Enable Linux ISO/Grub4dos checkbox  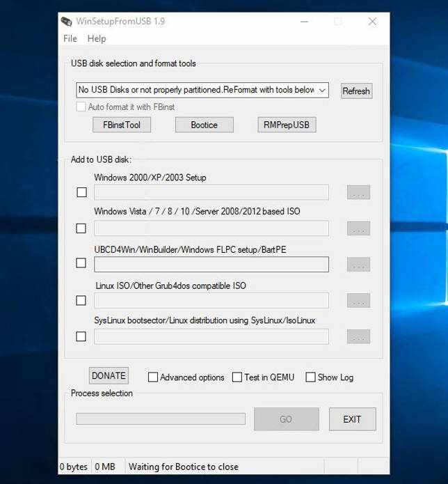[81, 300]
